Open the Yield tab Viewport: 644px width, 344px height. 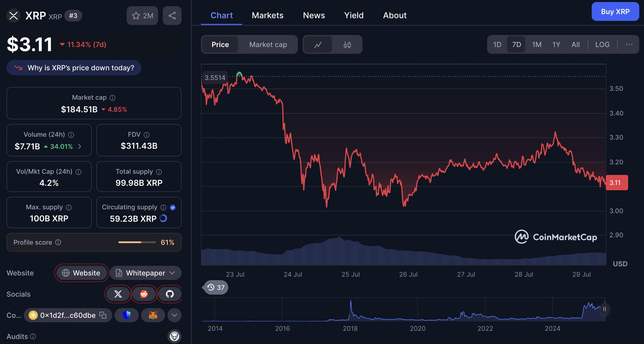[x=354, y=15]
